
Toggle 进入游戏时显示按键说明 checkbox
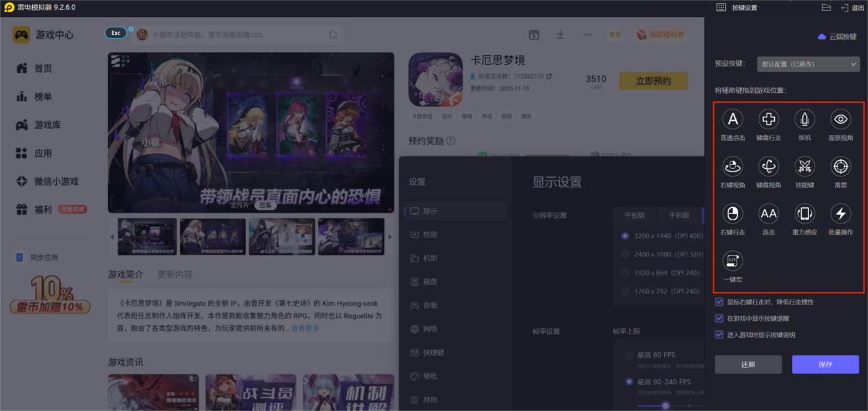tap(719, 334)
